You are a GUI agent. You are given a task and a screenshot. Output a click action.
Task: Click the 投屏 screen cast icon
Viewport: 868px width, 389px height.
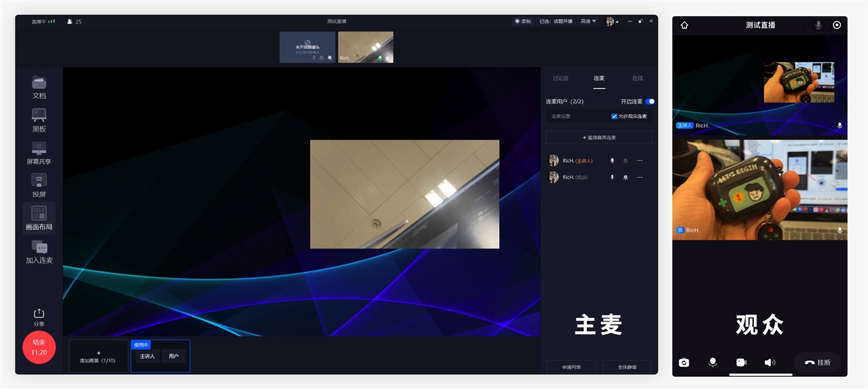pyautogui.click(x=39, y=185)
